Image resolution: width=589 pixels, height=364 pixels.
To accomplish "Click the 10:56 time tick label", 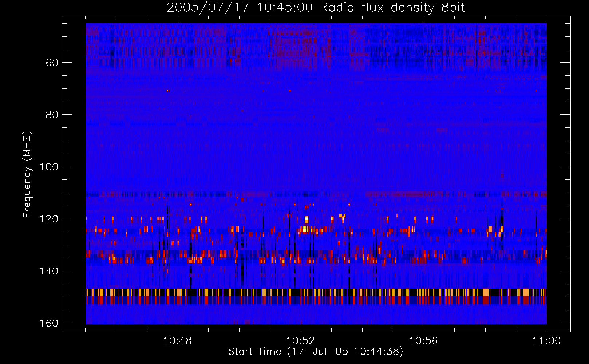I will pyautogui.click(x=424, y=341).
